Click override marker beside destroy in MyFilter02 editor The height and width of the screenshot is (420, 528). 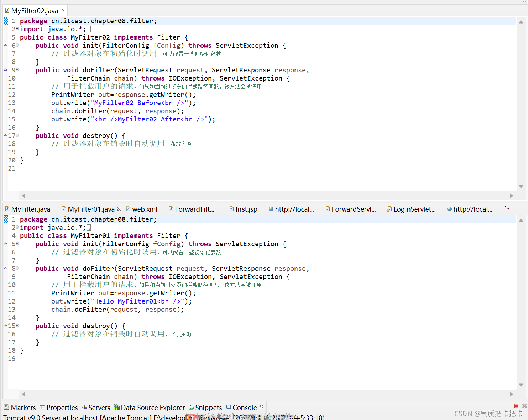pyautogui.click(x=6, y=135)
